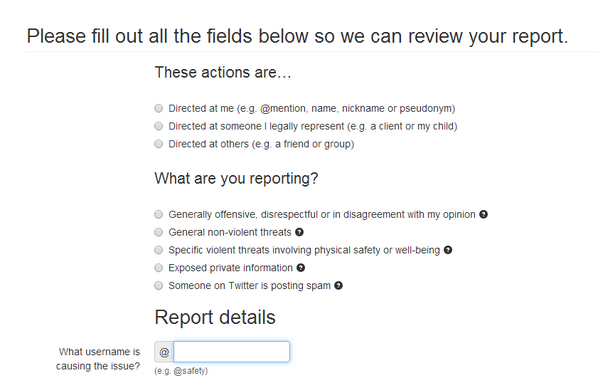The height and width of the screenshot is (383, 598).
Task: Select 'Directed at others' radio option
Action: (158, 144)
